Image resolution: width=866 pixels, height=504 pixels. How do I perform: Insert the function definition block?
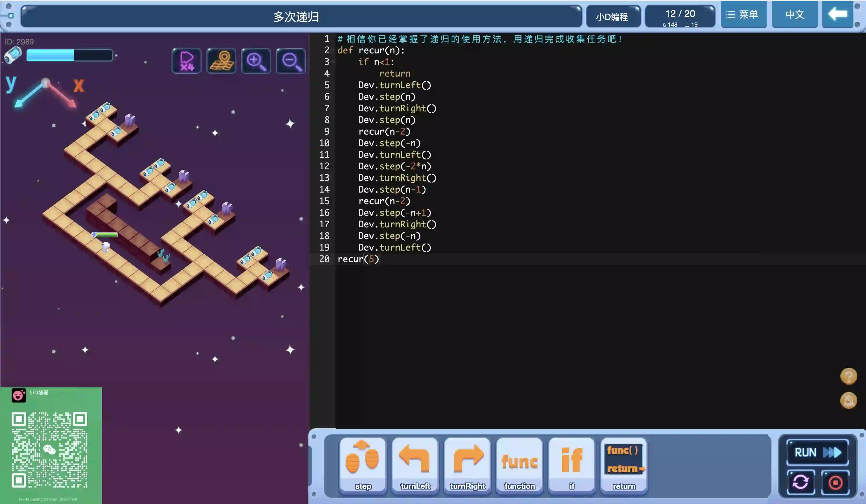click(519, 464)
